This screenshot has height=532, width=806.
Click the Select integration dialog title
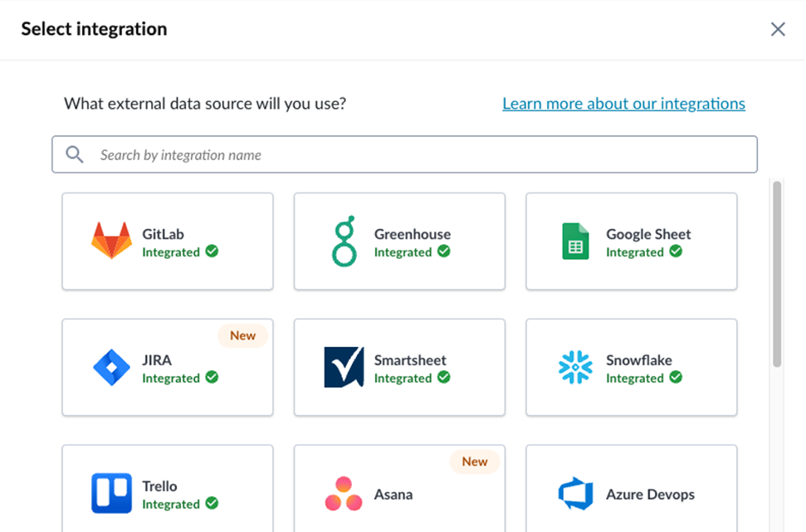(94, 29)
